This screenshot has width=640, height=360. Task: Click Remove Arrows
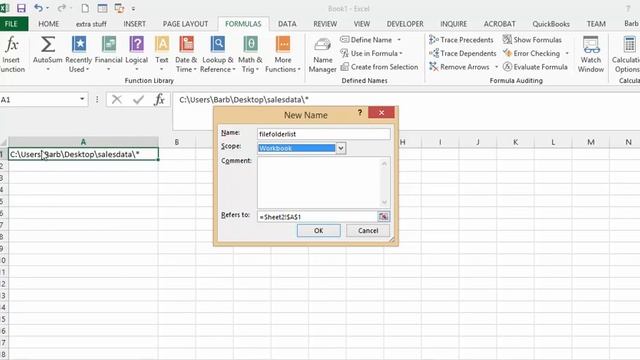459,67
